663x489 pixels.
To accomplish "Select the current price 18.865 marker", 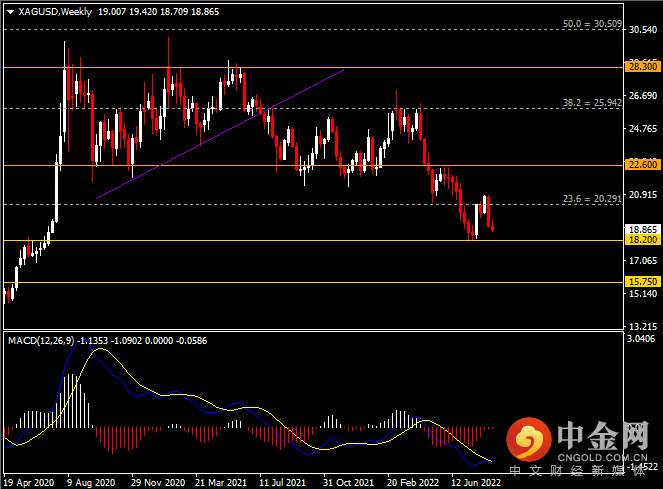I will click(640, 229).
